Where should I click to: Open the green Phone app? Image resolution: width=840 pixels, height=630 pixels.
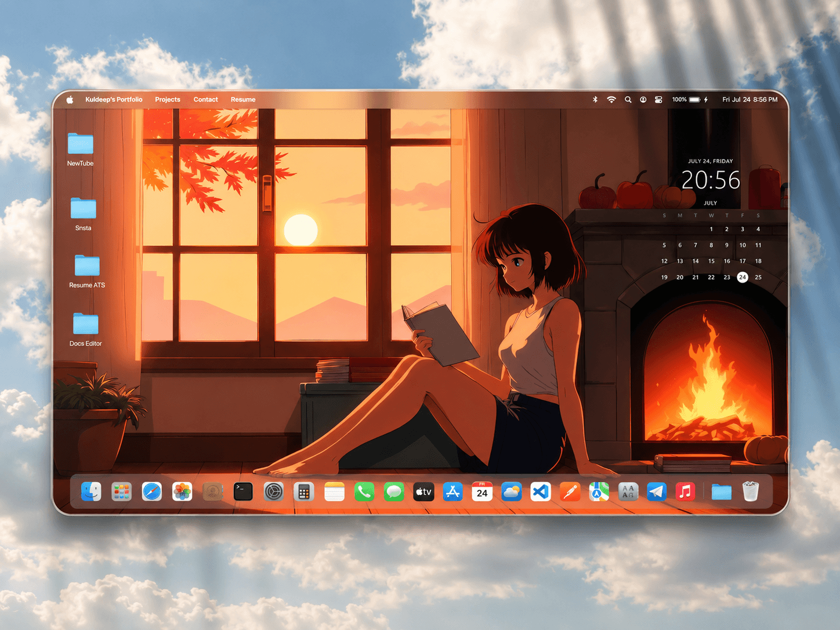(364, 492)
